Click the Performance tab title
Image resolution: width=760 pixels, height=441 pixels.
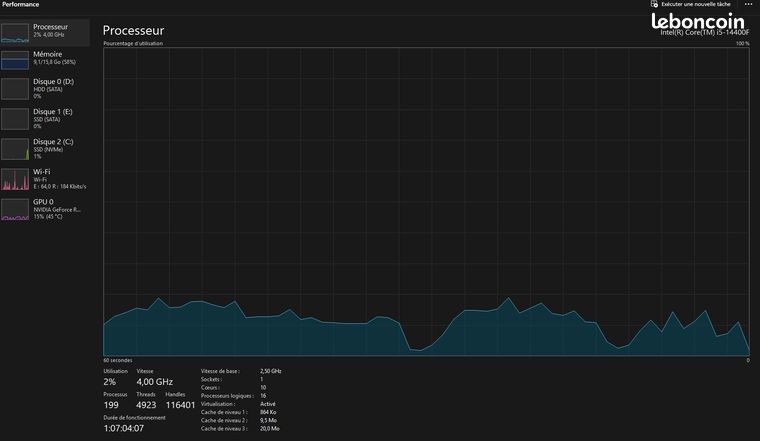coord(21,4)
